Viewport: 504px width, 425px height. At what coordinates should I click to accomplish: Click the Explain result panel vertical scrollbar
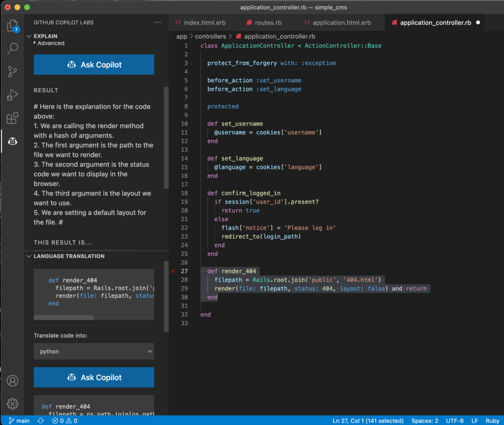point(166,137)
